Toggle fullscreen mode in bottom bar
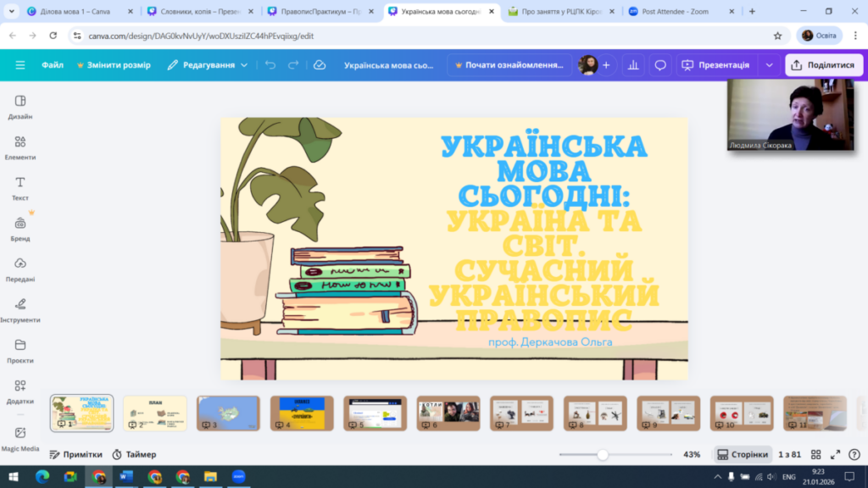The width and height of the screenshot is (868, 488). point(835,455)
